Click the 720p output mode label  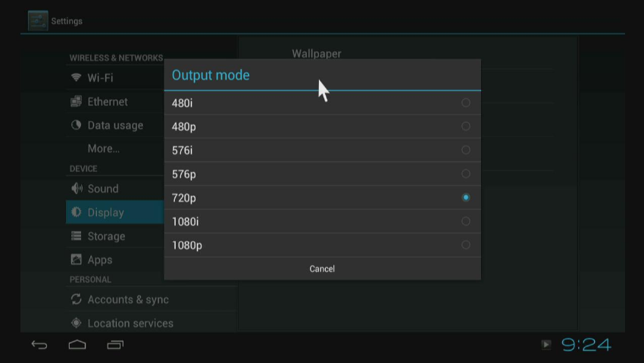tap(183, 198)
